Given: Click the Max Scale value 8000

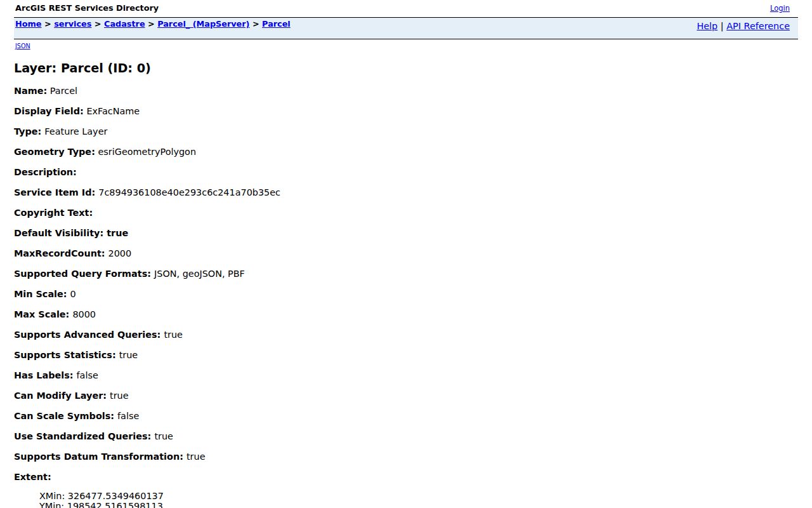Looking at the screenshot, I should click(84, 314).
